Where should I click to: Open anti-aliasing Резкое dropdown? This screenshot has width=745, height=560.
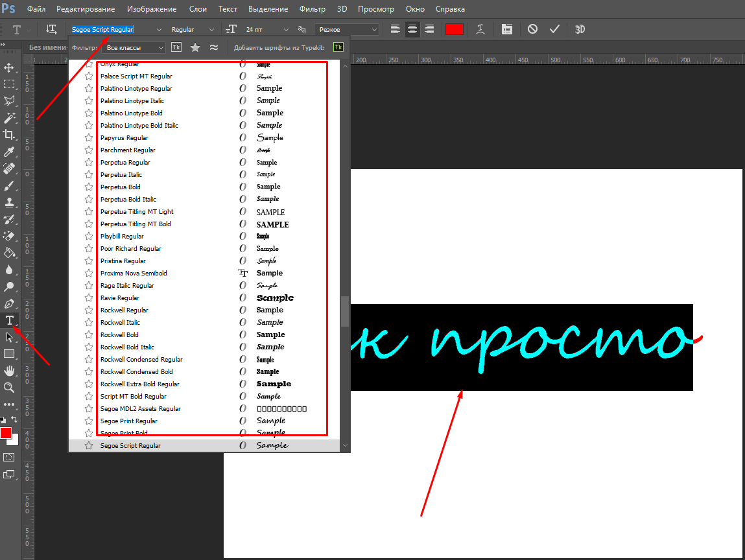[347, 29]
